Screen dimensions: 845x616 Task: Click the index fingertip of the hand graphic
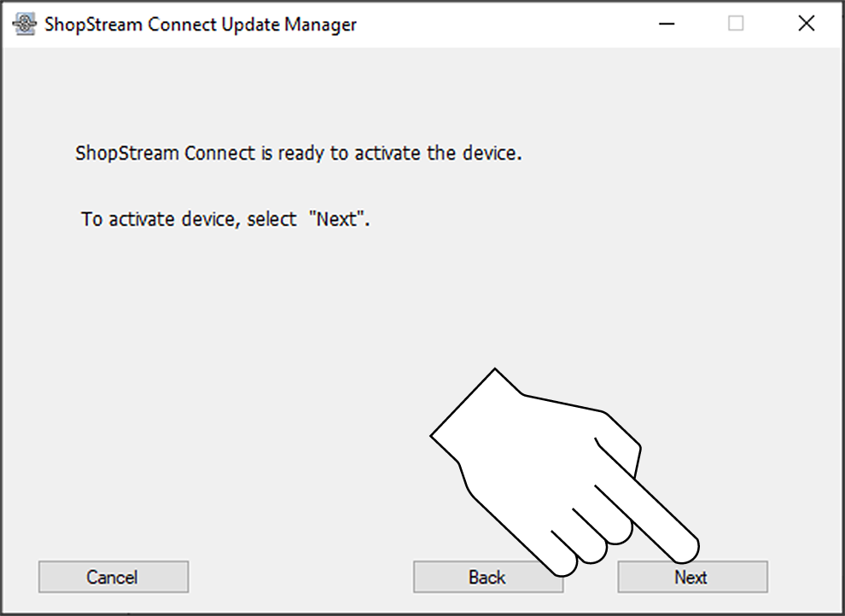[686, 544]
